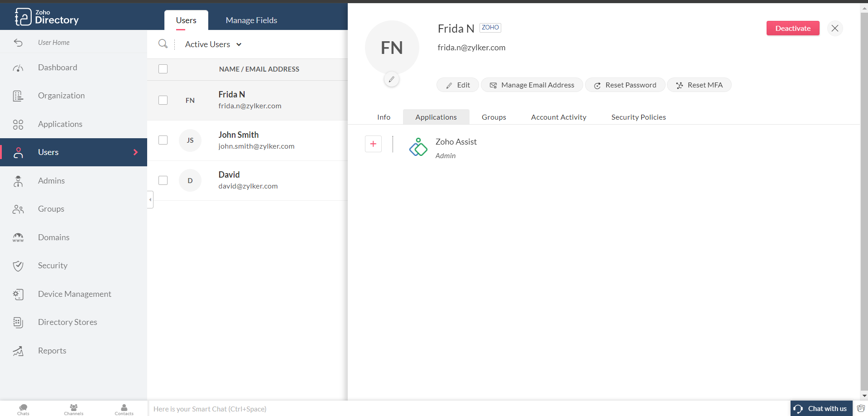868x416 pixels.
Task: Click the Reset Password button
Action: point(625,85)
